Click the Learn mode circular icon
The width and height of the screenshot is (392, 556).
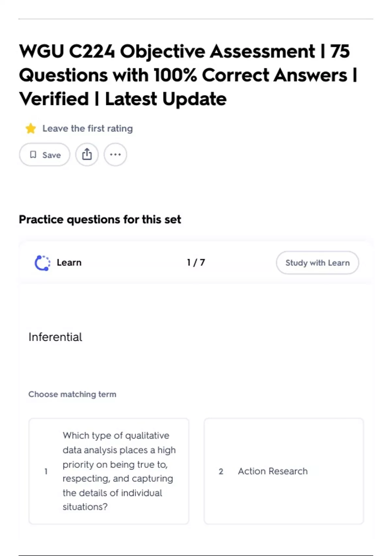42,263
